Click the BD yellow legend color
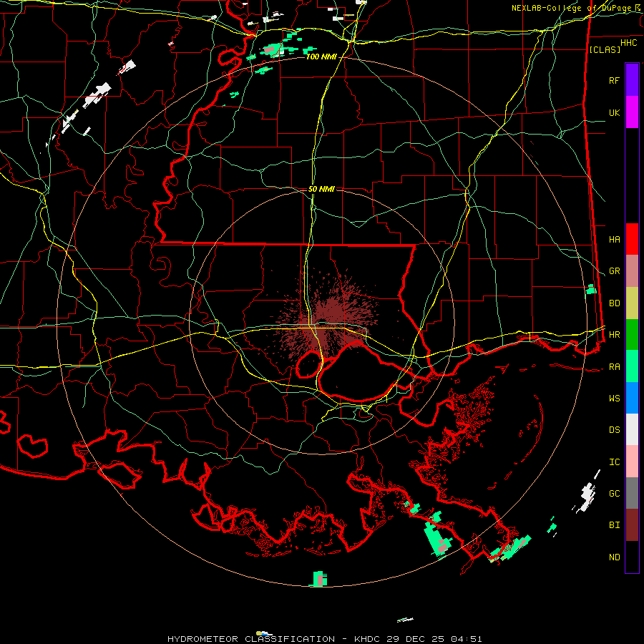 [x=632, y=303]
